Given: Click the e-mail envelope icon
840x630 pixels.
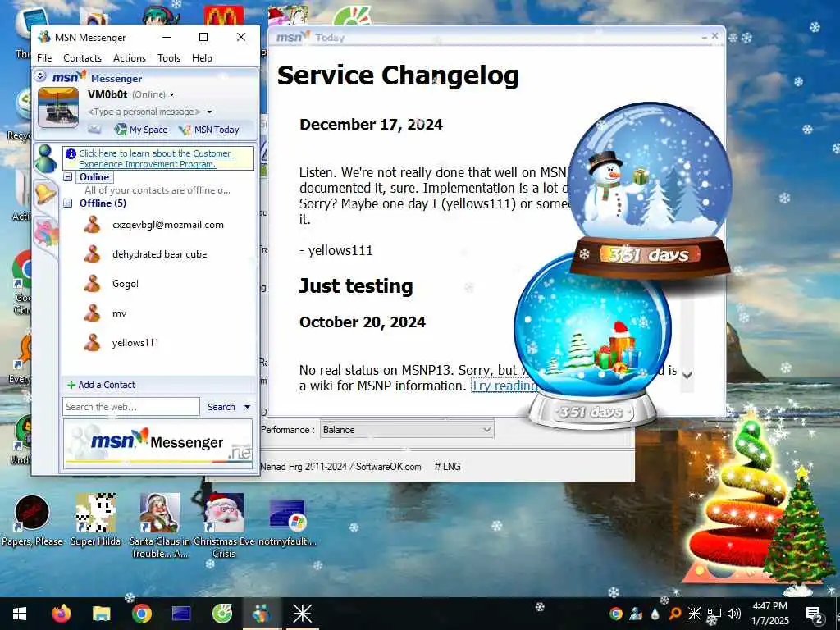Looking at the screenshot, I should click(x=94, y=129).
